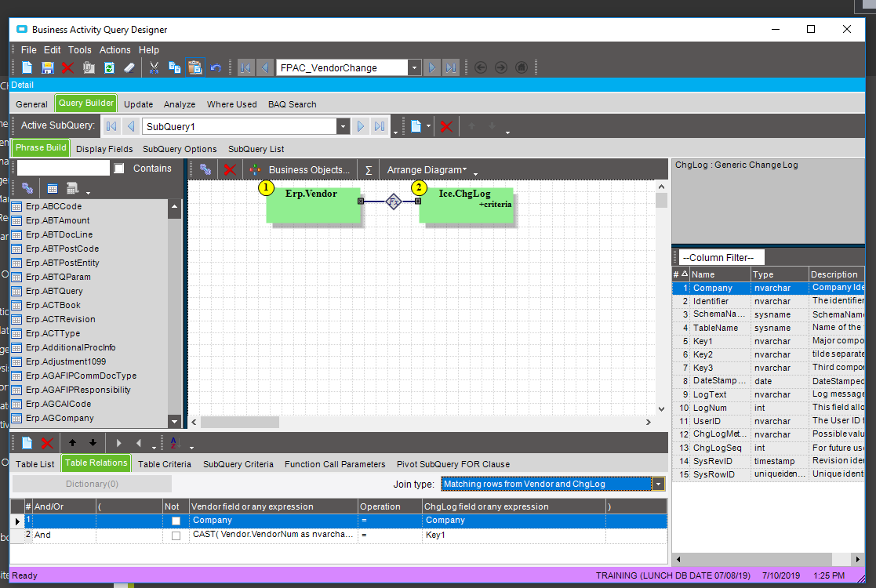Toggle Not checkbox in the VendorNum relation row
Image resolution: width=876 pixels, height=588 pixels.
coord(176,535)
